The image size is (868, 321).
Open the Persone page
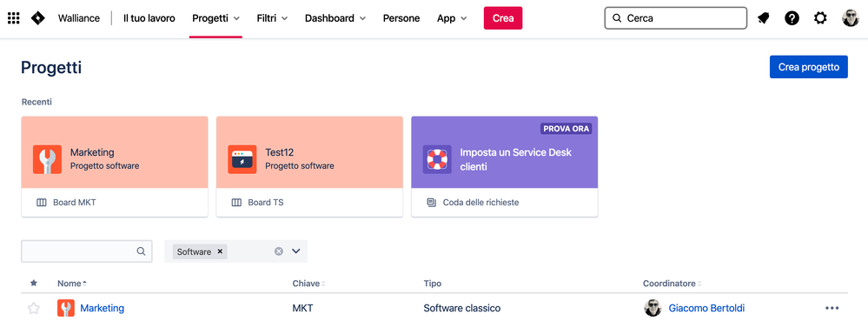click(x=401, y=18)
